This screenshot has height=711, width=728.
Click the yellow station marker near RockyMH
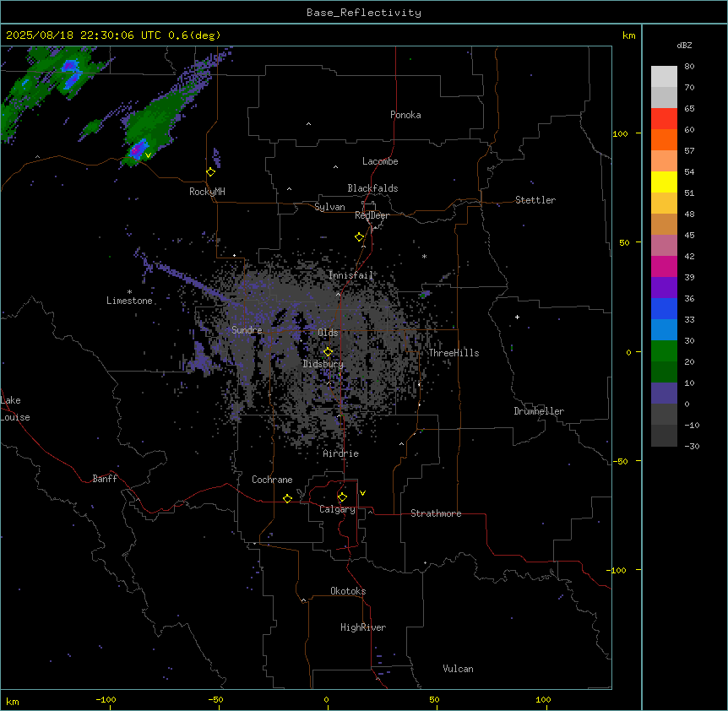point(211,172)
